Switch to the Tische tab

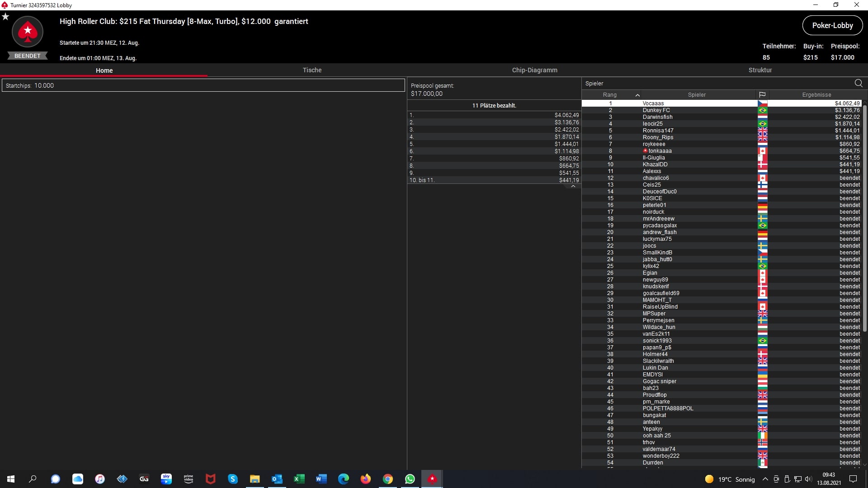pos(312,70)
